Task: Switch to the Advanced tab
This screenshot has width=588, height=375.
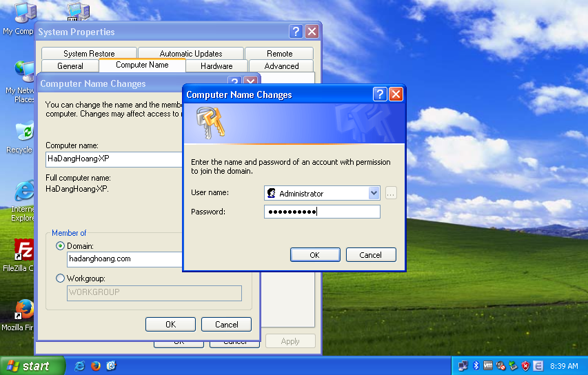Action: tap(281, 66)
